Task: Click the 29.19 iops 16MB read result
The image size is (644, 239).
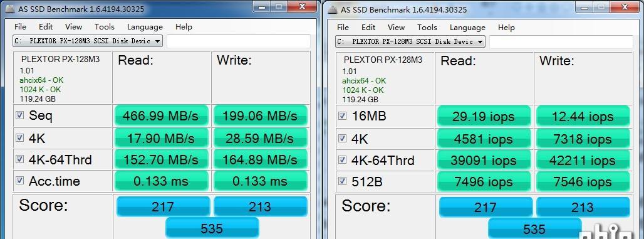Action: (485, 116)
